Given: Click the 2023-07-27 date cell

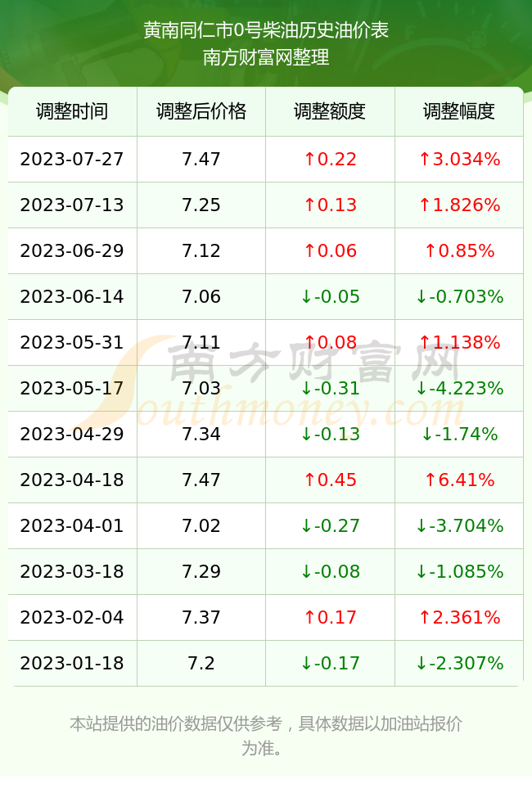Looking at the screenshot, I should point(72,159).
